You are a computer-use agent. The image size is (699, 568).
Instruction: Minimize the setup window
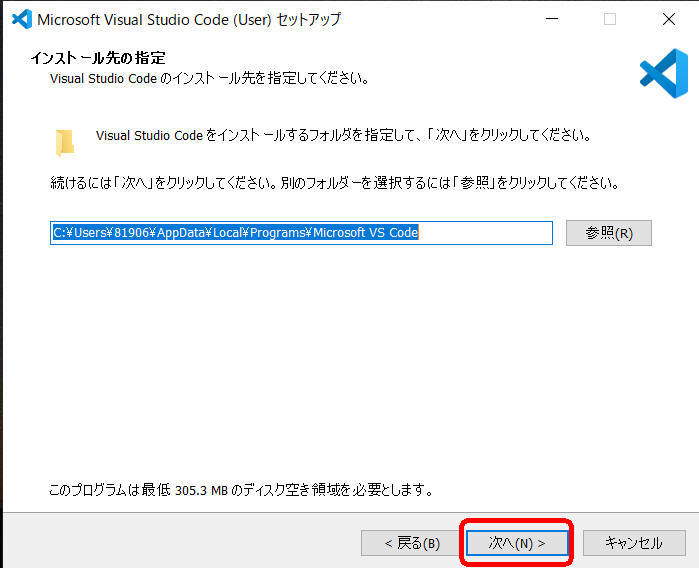click(552, 19)
